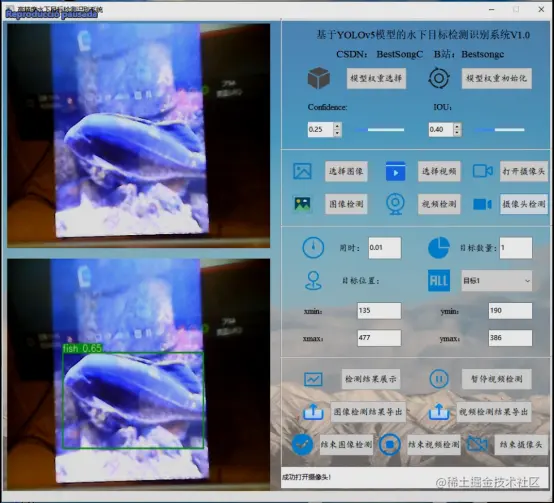
Task: Click the circular stop end video detection icon
Action: (390, 444)
